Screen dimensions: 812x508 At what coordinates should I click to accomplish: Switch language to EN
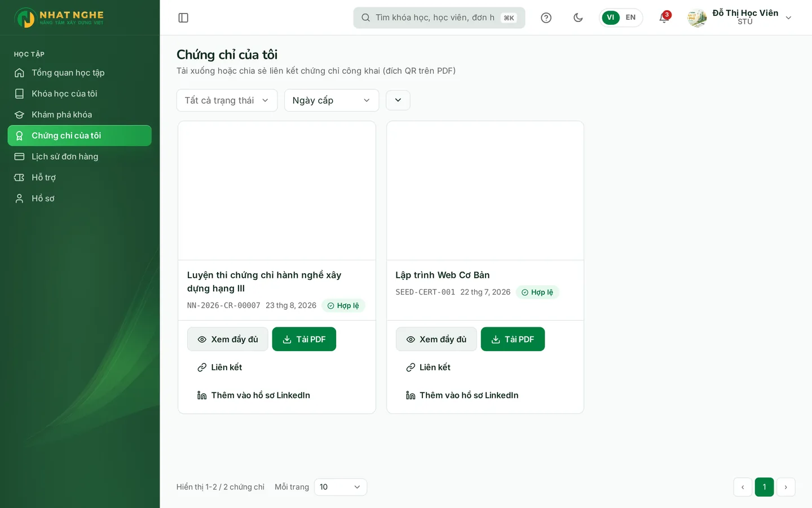pos(630,17)
